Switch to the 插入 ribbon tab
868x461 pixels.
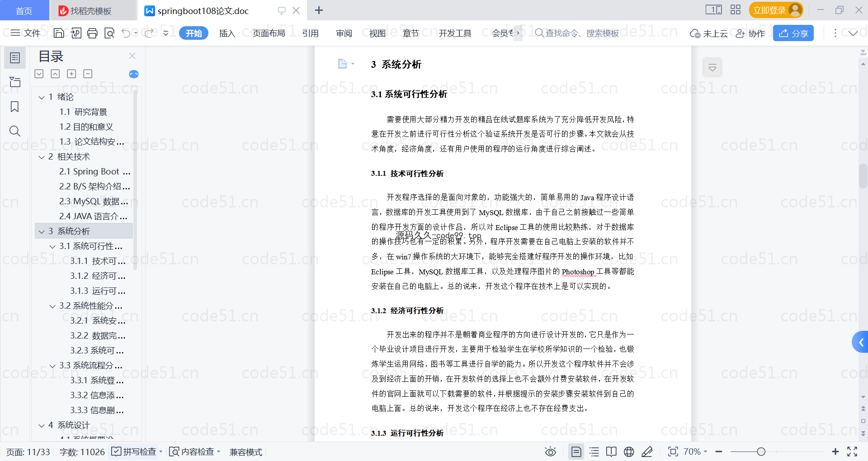point(227,33)
